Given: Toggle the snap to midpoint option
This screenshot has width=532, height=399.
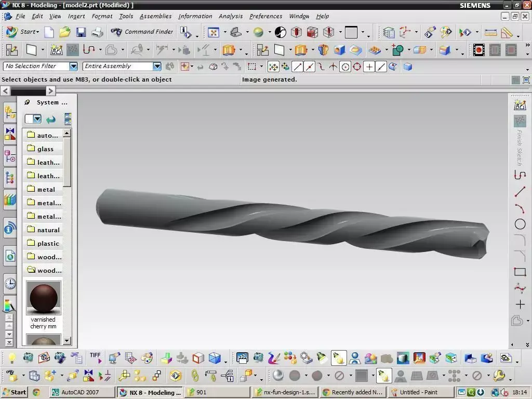Looking at the screenshot, I should [309, 67].
